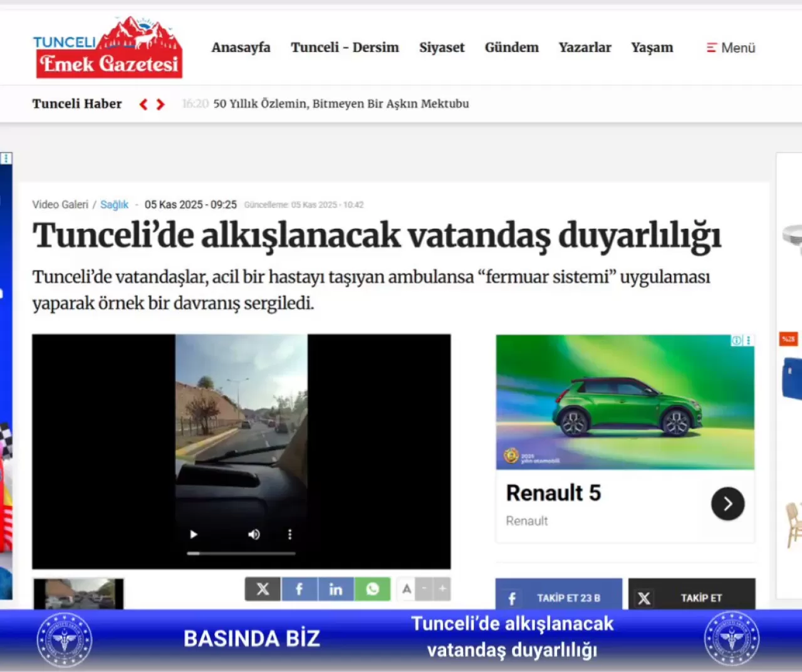Image resolution: width=802 pixels, height=672 pixels.
Task: Switch to the Gündem section
Action: coord(511,48)
